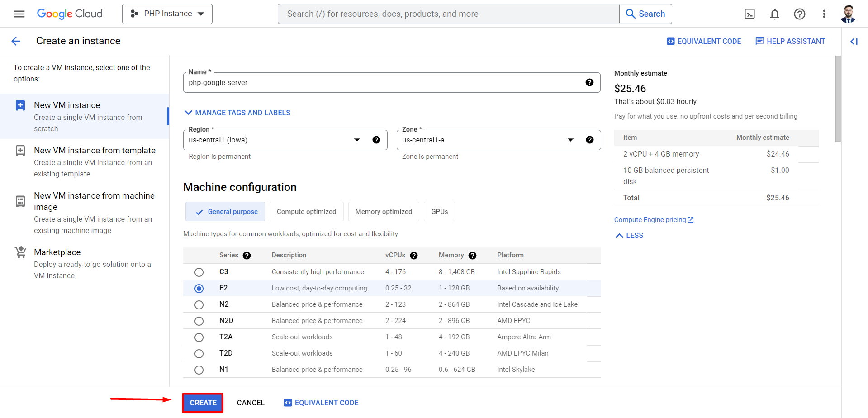Expand Manage Tags and Labels
The image size is (868, 418).
pos(237,113)
